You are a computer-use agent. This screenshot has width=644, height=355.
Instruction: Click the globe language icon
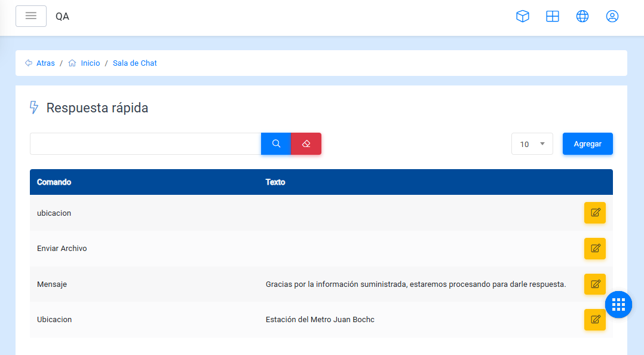(x=582, y=17)
